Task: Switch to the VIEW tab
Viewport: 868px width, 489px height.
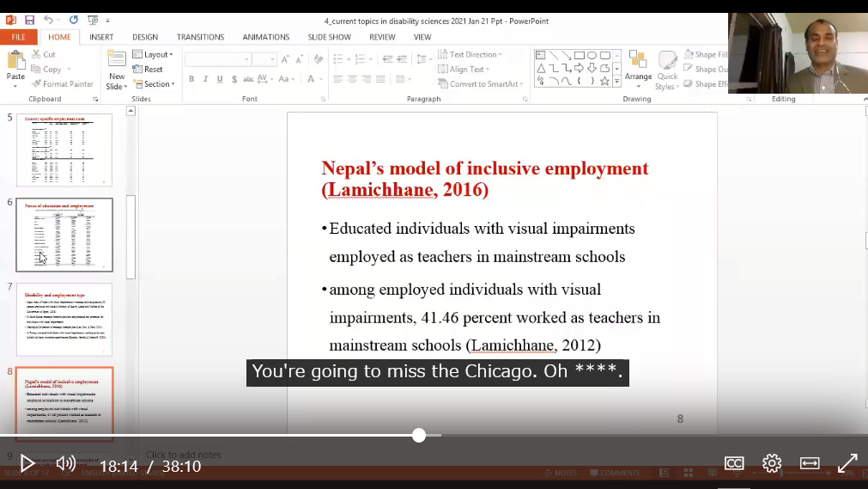Action: pyautogui.click(x=422, y=37)
